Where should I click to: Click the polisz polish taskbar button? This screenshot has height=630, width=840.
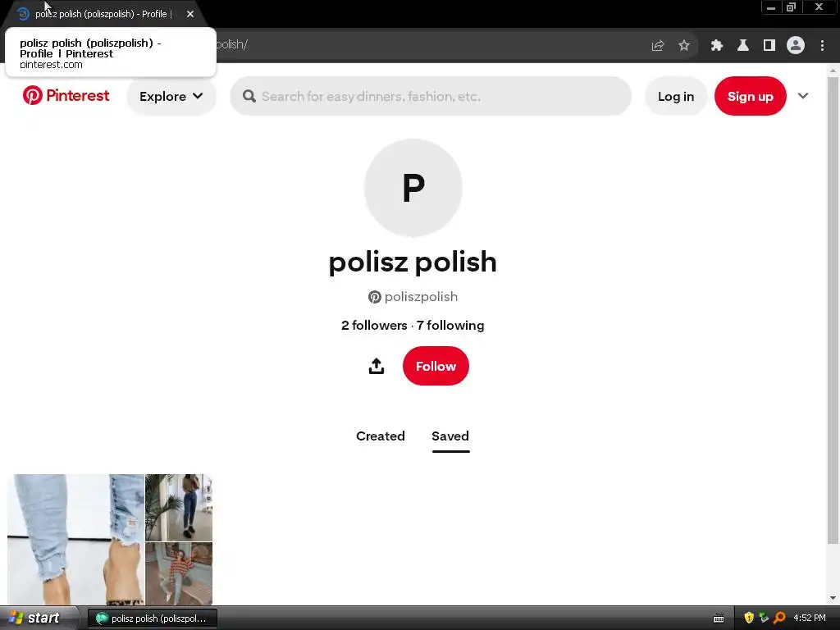pos(152,619)
